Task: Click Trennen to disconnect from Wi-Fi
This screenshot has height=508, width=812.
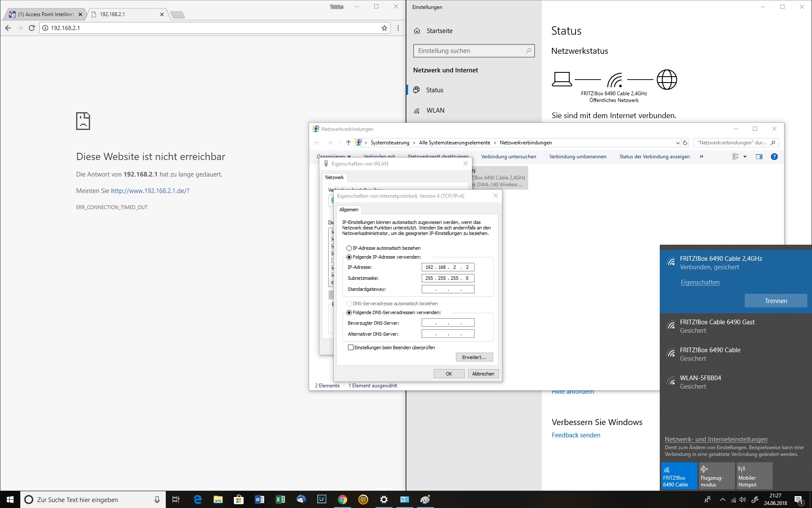Action: click(776, 301)
